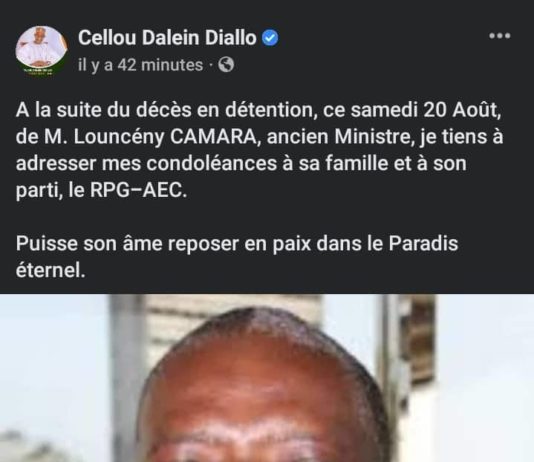Select the 'samedi 20 Août' date text
The image size is (534, 462).
tap(425, 110)
